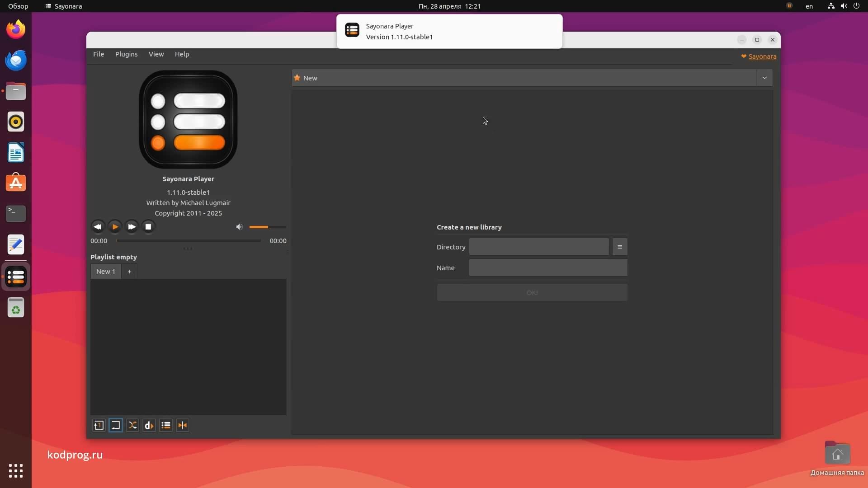868x488 pixels.
Task: Open the File menu
Action: click(99, 54)
